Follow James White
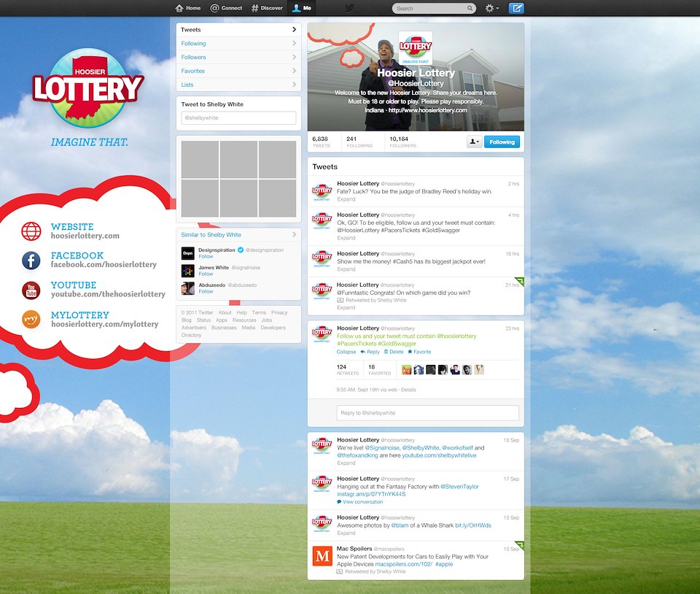This screenshot has height=594, width=700. click(206, 274)
